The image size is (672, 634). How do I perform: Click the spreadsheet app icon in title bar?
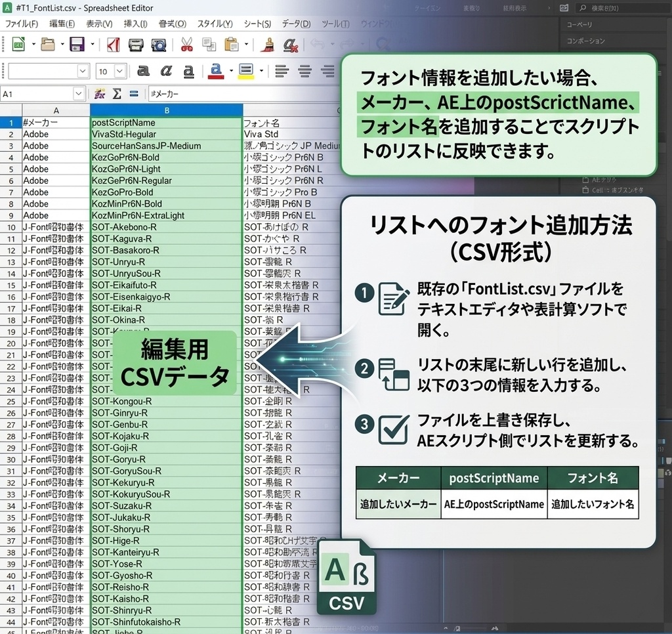point(7,8)
